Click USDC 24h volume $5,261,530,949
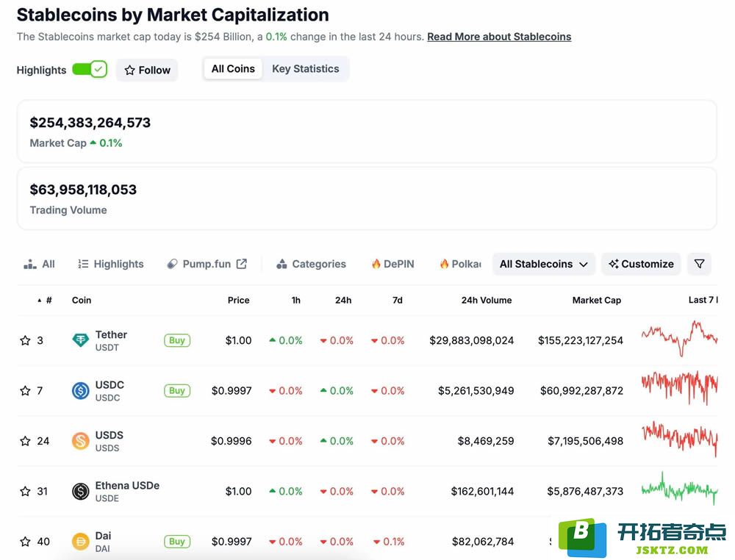 tap(476, 391)
